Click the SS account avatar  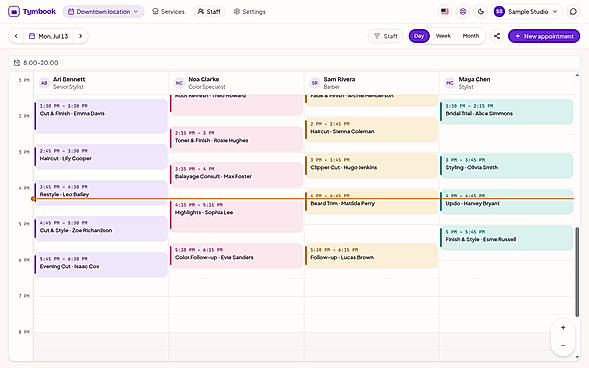pyautogui.click(x=499, y=12)
